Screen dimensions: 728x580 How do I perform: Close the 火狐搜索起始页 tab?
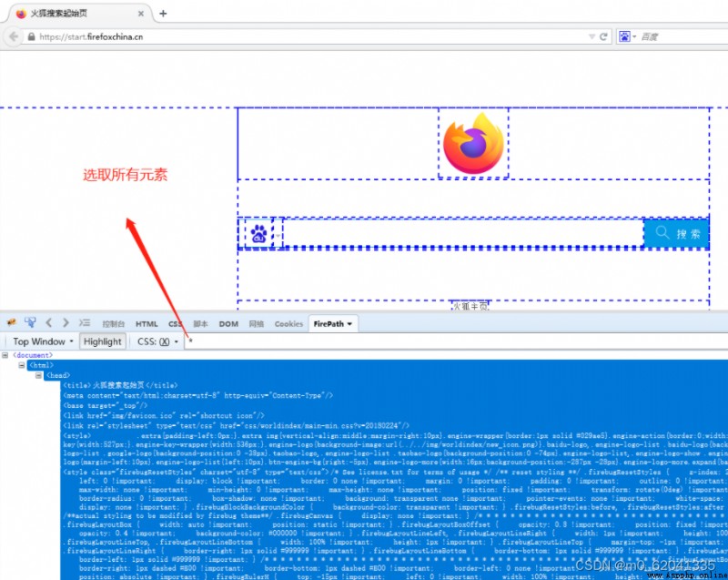pyautogui.click(x=141, y=14)
